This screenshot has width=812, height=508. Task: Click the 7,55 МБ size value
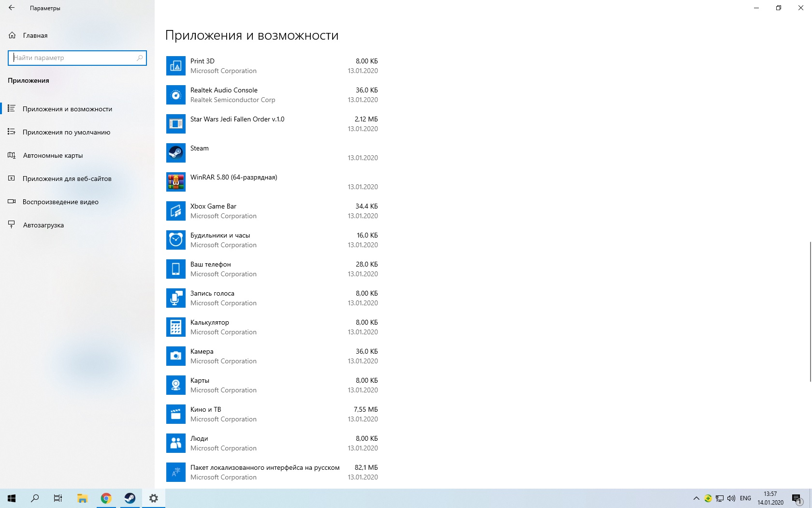[366, 409]
